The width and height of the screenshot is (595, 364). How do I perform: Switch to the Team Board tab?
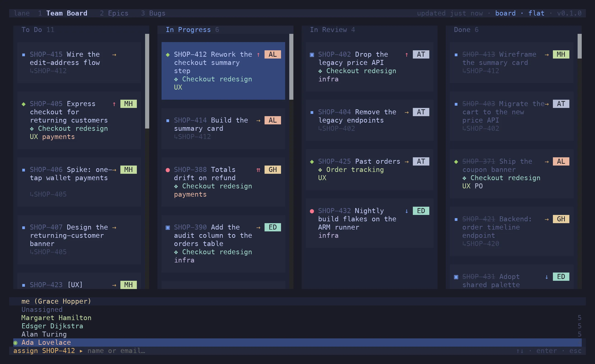(67, 13)
